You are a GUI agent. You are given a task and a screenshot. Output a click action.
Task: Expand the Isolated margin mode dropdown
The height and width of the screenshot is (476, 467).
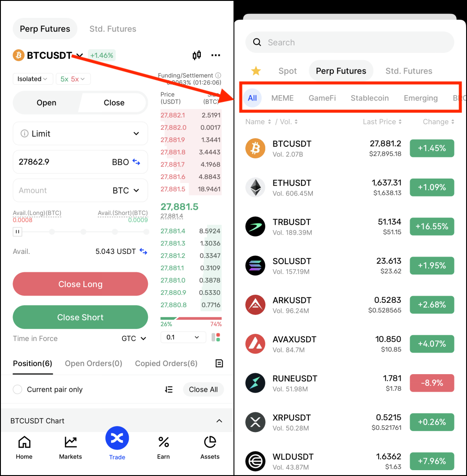tap(32, 79)
